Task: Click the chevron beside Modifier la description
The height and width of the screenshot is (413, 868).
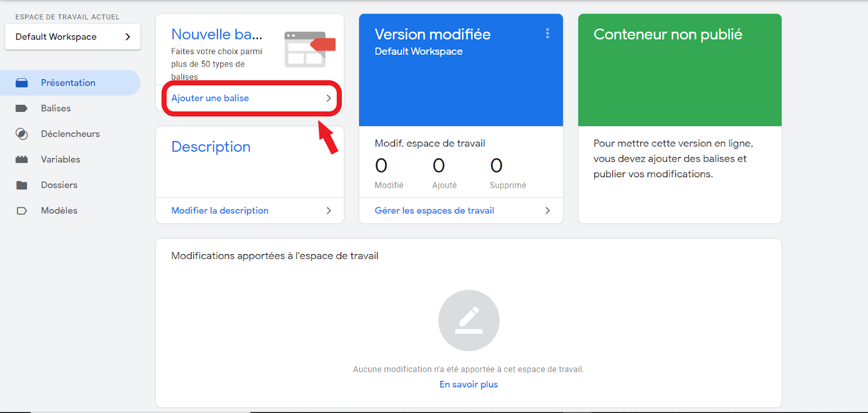Action: (328, 211)
